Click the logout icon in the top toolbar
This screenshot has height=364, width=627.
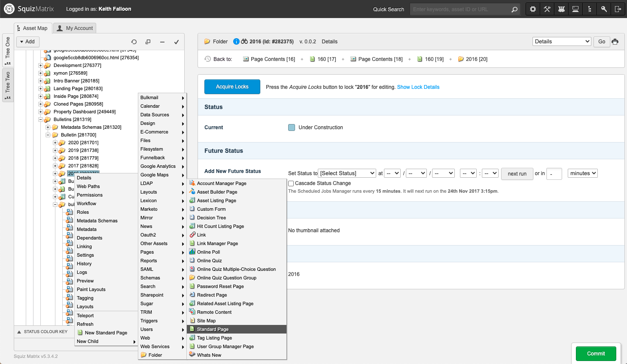618,9
